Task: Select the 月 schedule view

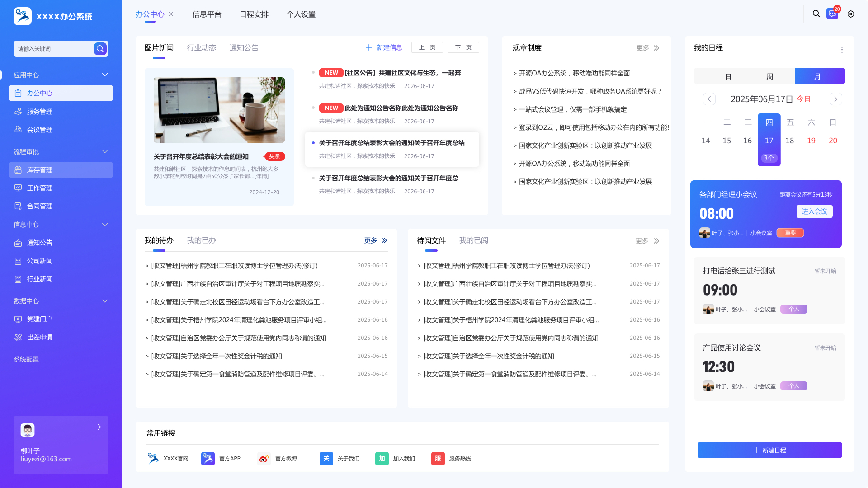Action: (817, 76)
